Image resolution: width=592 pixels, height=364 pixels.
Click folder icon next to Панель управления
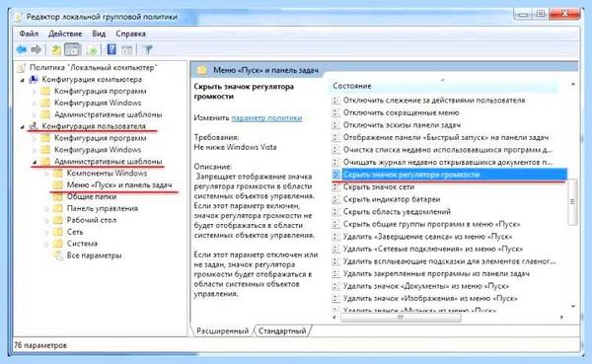click(x=57, y=208)
